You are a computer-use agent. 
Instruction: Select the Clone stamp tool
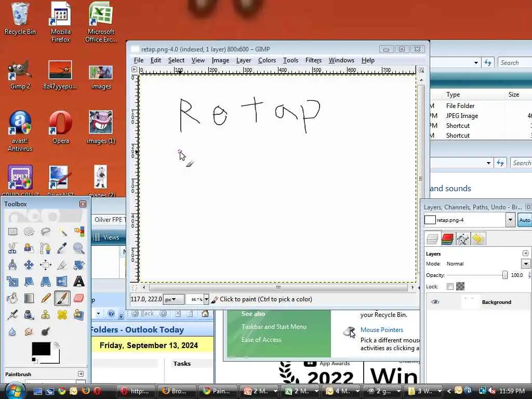click(x=46, y=314)
